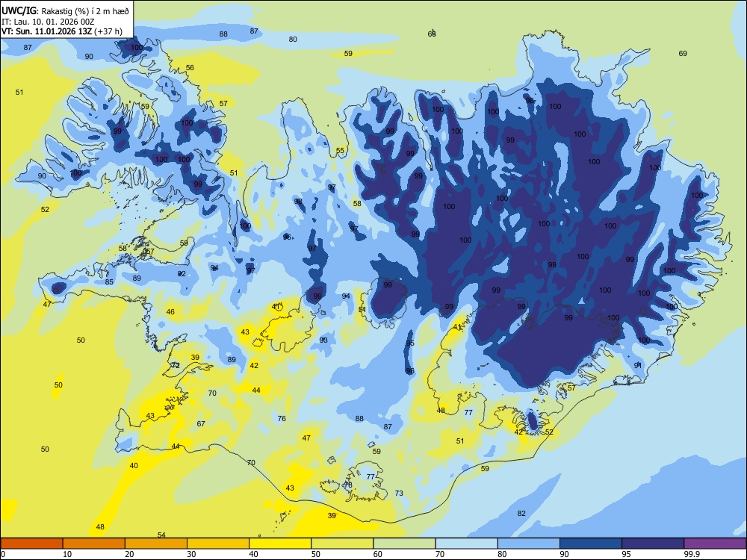
Task: Click the map value '82' in the southeast sea
Action: tap(521, 513)
